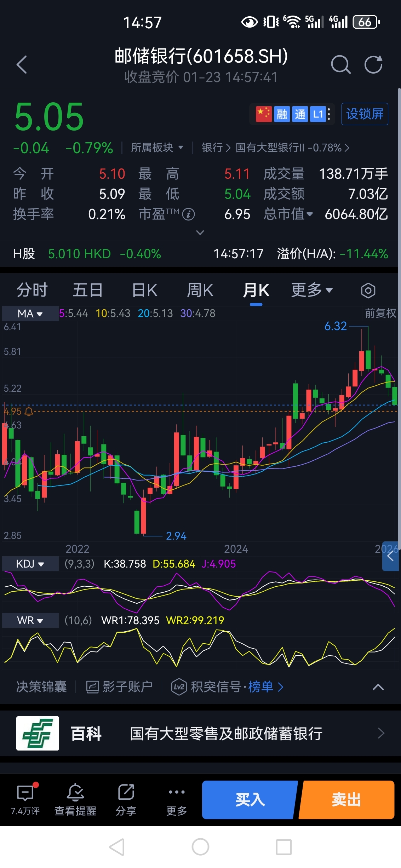Open the KDJ indicator dropdown
401x868 pixels.
point(30,564)
